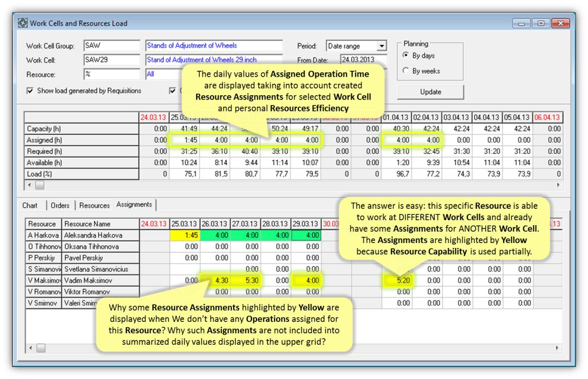Click the Required cell showing 32:45
Viewport: 588px width, 379px height.
pos(427,151)
